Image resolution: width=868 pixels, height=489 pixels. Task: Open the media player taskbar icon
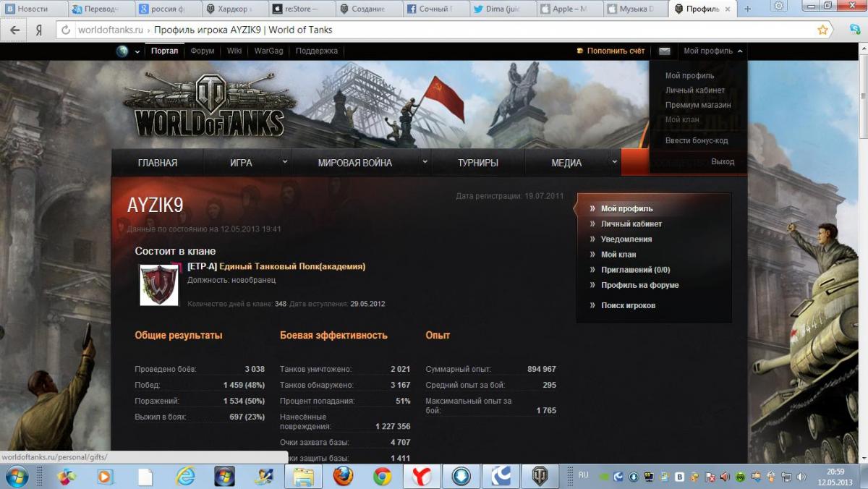pos(106,476)
